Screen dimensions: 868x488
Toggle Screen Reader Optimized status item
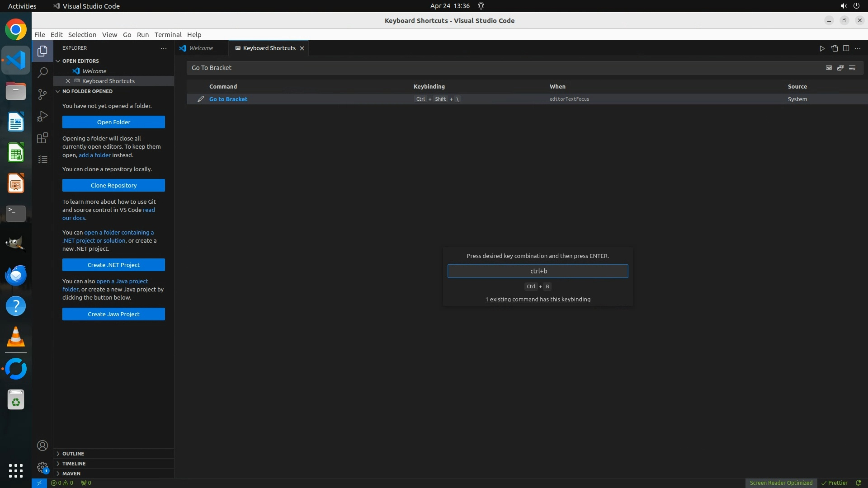[x=781, y=483]
